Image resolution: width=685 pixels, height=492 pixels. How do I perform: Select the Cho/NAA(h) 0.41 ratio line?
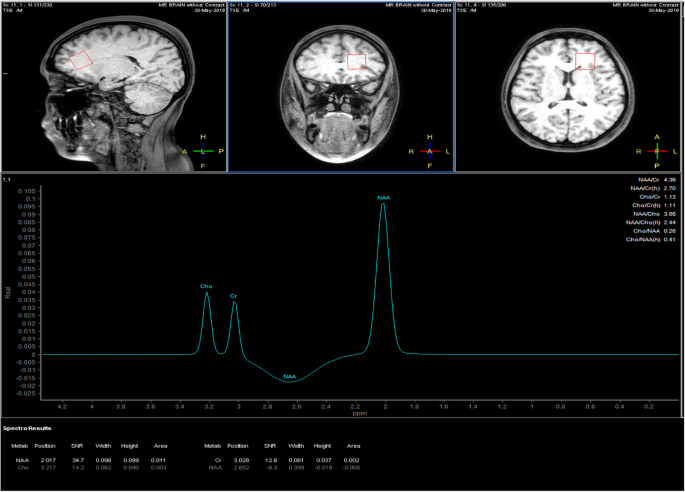651,239
